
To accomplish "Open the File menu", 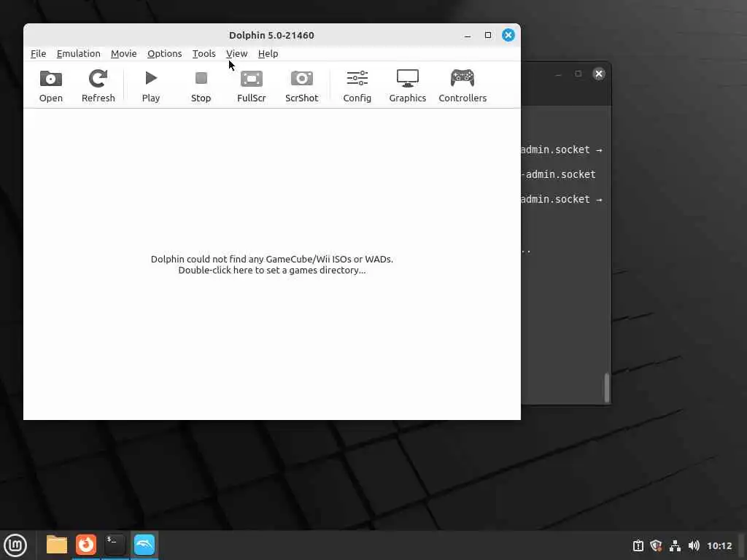I will pyautogui.click(x=38, y=53).
